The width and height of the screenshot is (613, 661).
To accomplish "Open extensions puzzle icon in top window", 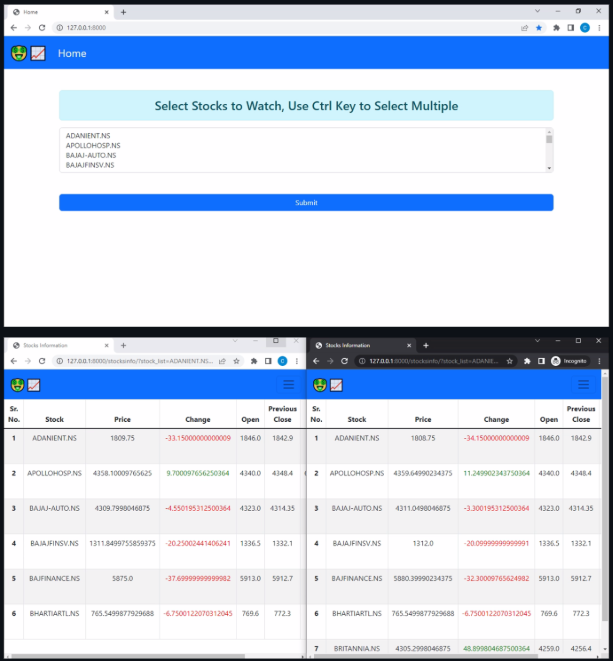I will click(x=557, y=28).
